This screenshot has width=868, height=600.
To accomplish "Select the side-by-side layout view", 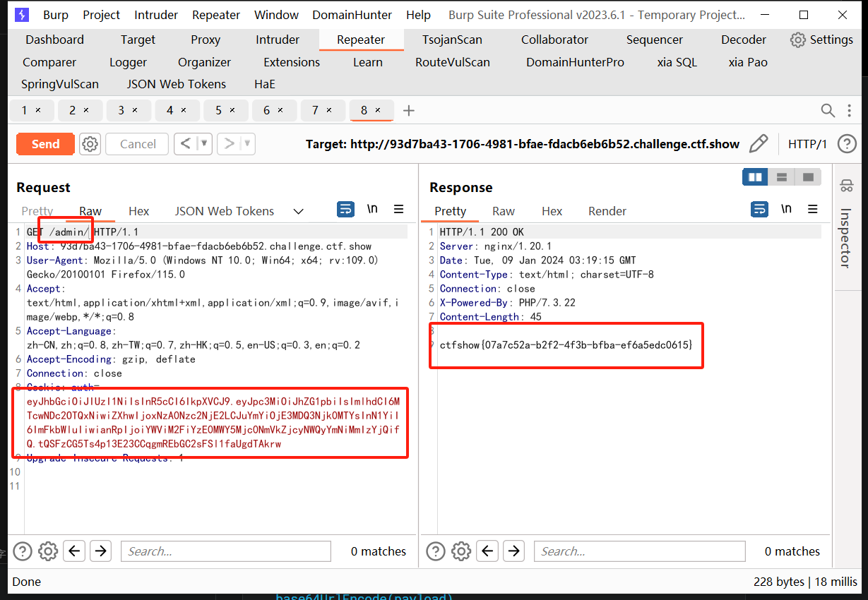I will coord(755,177).
